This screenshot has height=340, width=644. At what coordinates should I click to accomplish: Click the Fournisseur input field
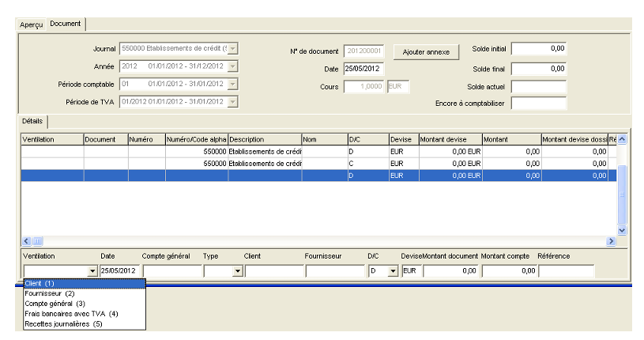click(x=335, y=270)
